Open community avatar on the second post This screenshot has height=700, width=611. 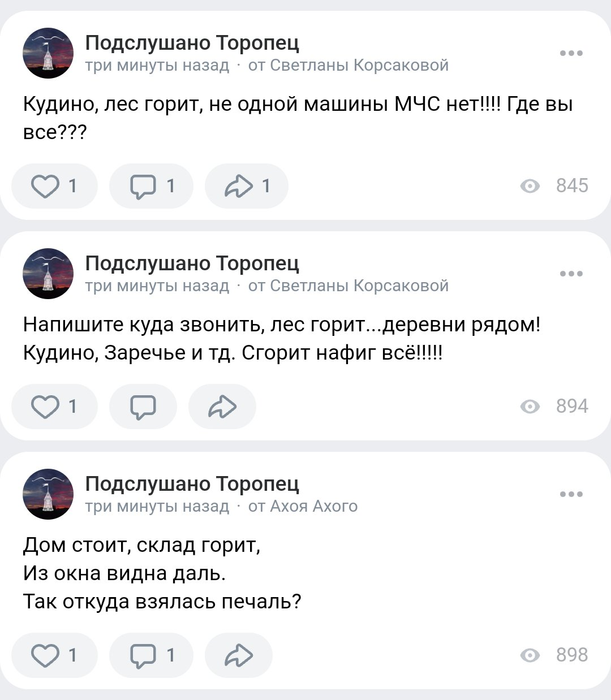pyautogui.click(x=48, y=274)
